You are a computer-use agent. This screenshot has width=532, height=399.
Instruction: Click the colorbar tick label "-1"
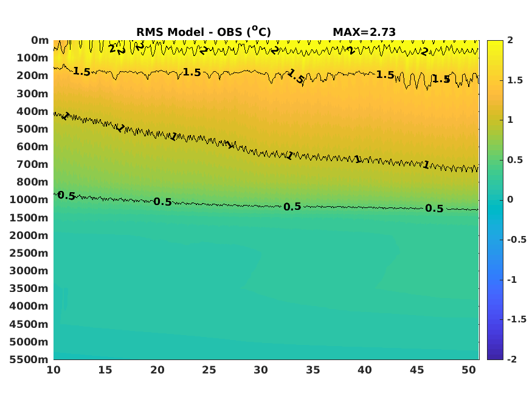coord(512,280)
